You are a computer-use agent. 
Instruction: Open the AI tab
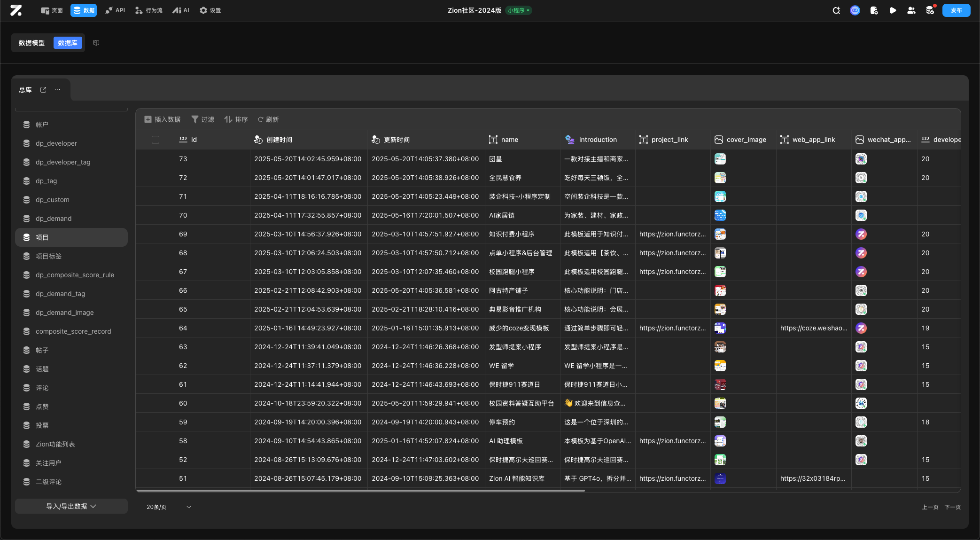point(181,10)
